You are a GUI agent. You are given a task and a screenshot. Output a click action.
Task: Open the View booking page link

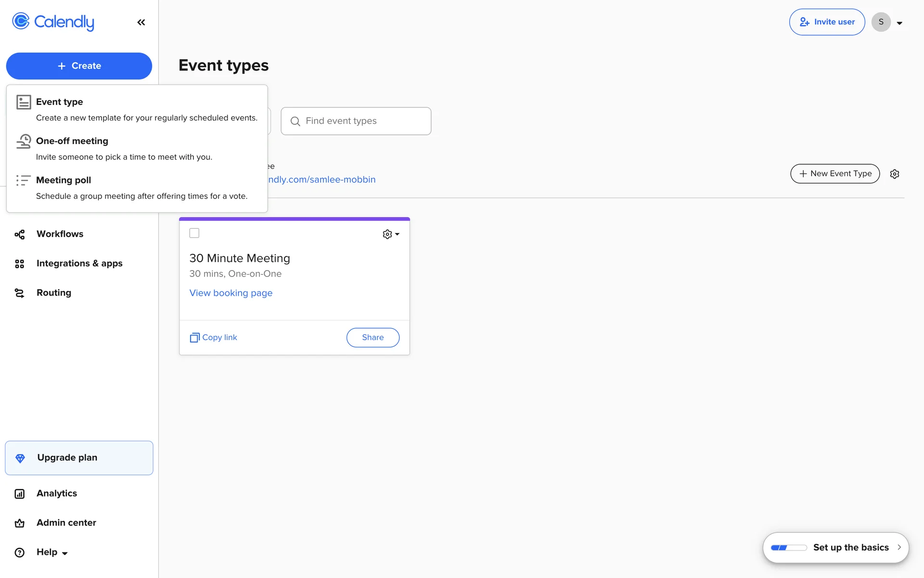pos(231,293)
